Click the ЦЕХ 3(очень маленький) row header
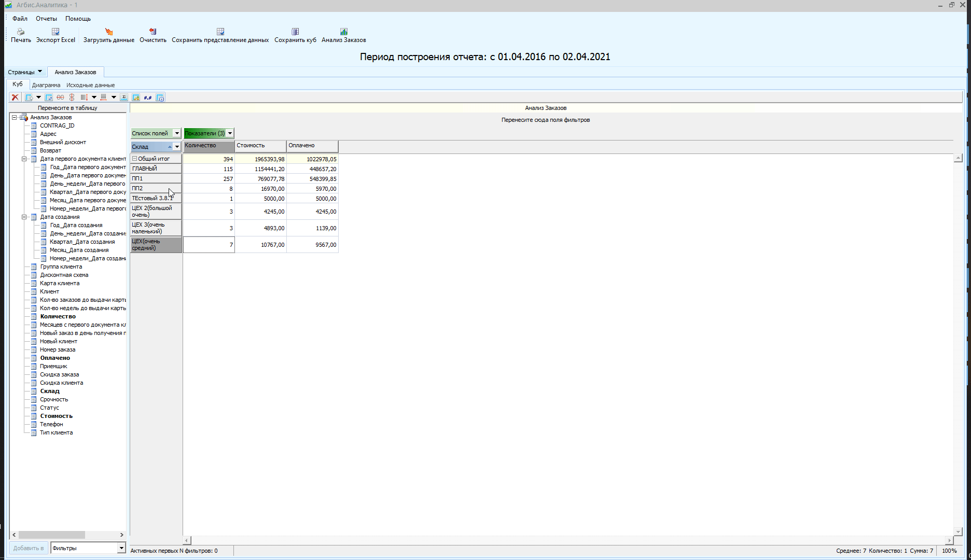Viewport: 971px width, 560px height. 156,228
